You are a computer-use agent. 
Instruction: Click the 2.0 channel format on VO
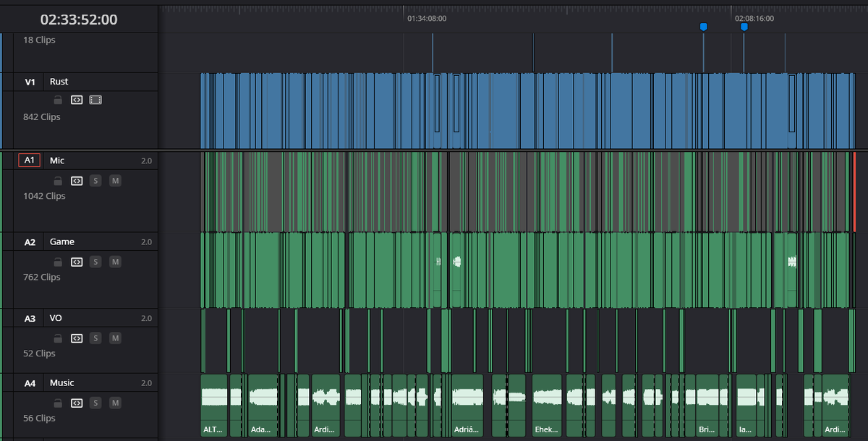click(x=146, y=318)
